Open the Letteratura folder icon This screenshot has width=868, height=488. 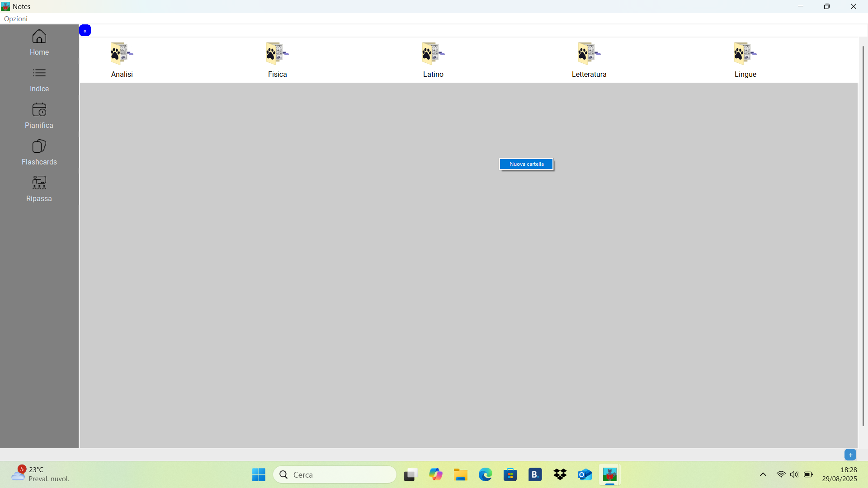tap(589, 54)
